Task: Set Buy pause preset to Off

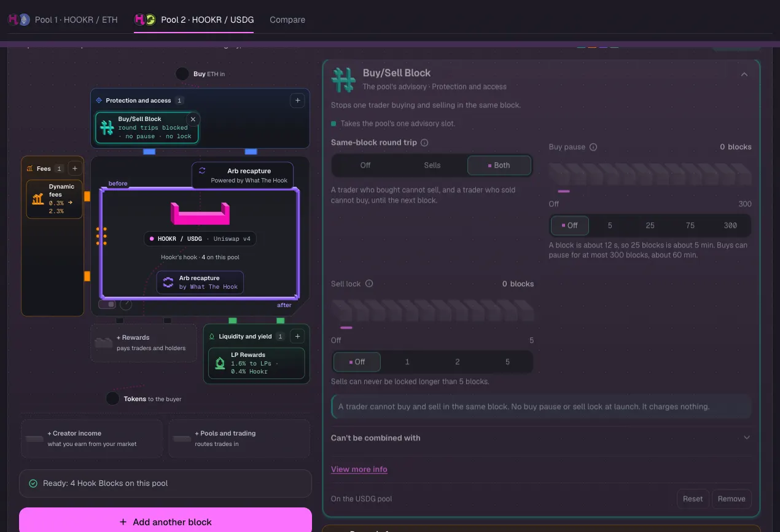Action: 570,225
